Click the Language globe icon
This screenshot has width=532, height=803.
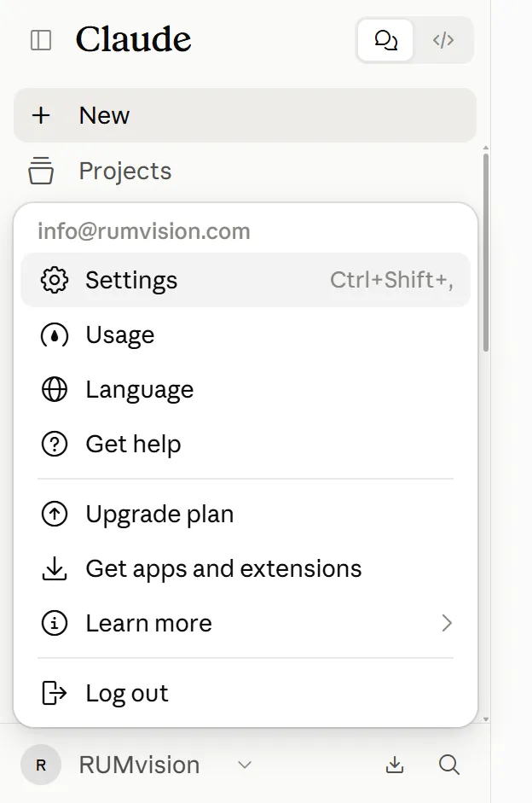pos(55,390)
